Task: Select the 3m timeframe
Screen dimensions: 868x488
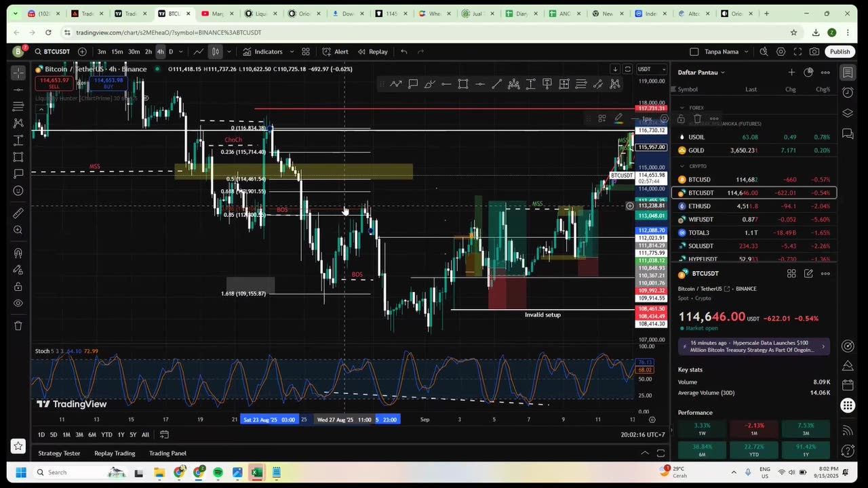Action: tap(102, 52)
